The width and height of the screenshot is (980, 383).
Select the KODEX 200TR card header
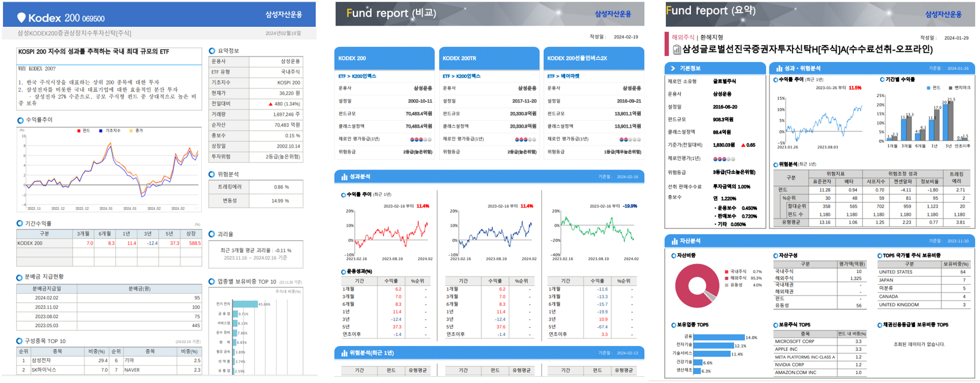489,58
